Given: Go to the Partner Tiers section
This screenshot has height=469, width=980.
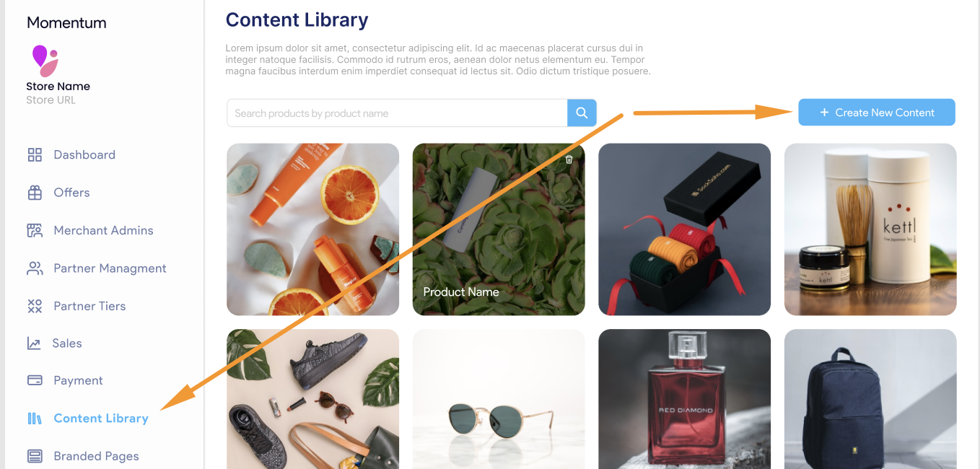Looking at the screenshot, I should tap(89, 306).
